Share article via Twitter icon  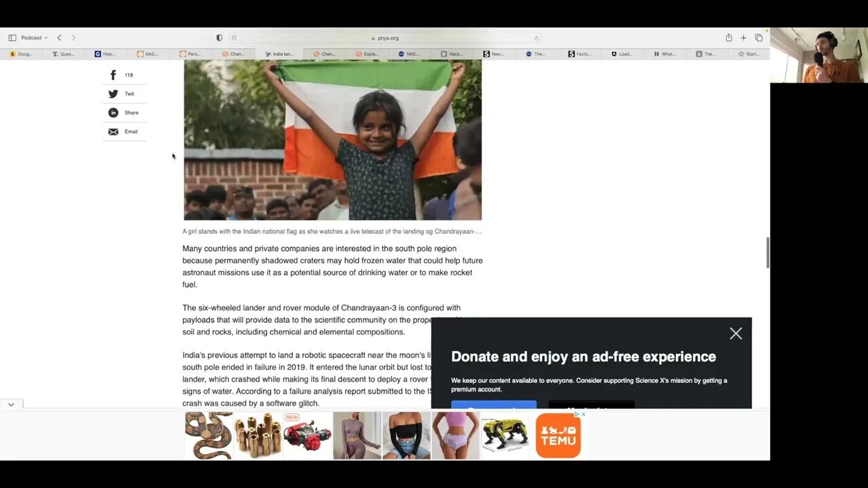(113, 94)
